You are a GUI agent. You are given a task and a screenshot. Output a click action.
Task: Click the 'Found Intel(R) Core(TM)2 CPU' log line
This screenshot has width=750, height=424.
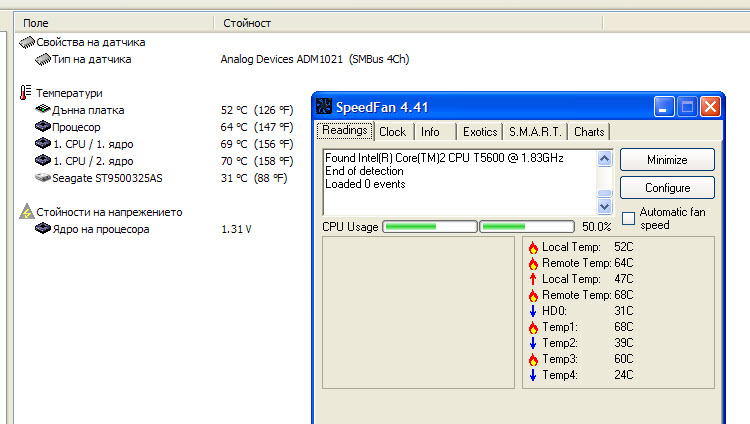click(444, 158)
